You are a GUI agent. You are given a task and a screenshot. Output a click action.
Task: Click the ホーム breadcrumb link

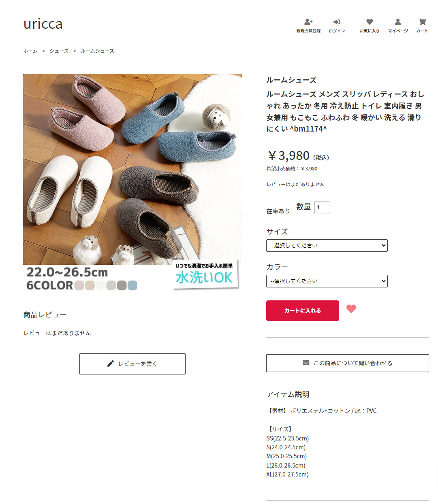(x=30, y=51)
